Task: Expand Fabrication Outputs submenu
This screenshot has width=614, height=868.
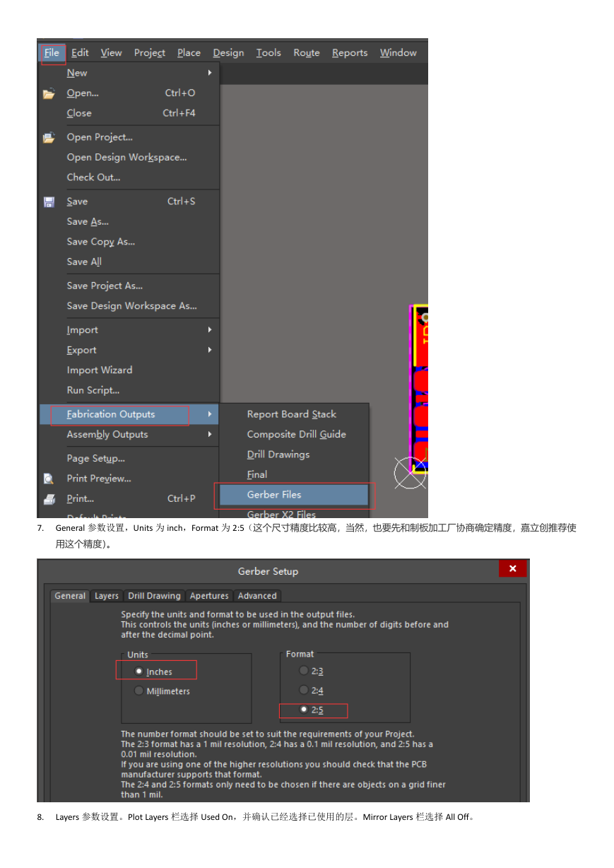Action: (x=129, y=415)
